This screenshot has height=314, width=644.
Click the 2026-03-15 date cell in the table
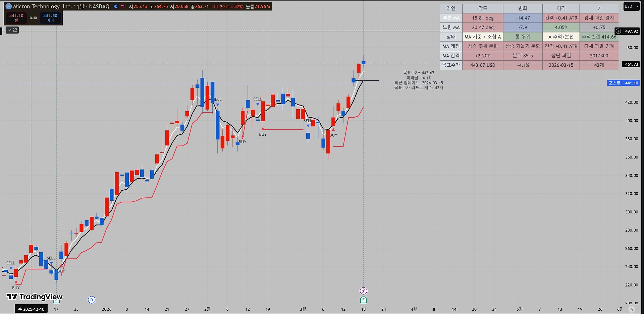561,65
